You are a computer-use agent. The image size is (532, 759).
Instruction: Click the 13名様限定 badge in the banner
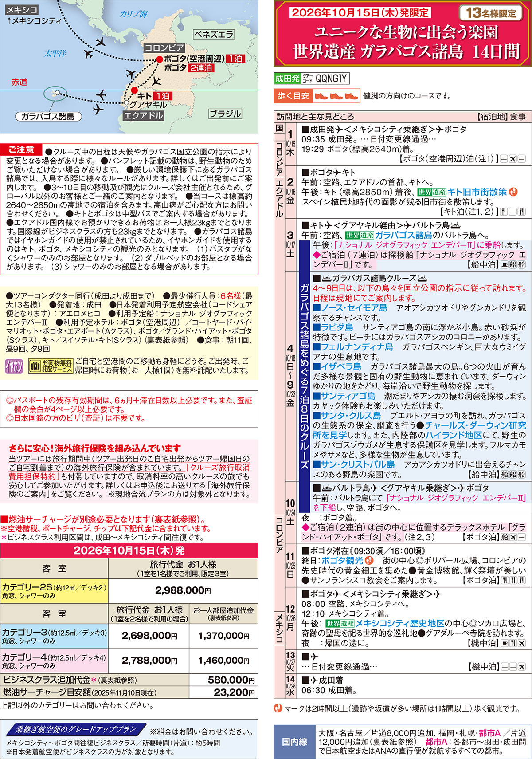[491, 13]
